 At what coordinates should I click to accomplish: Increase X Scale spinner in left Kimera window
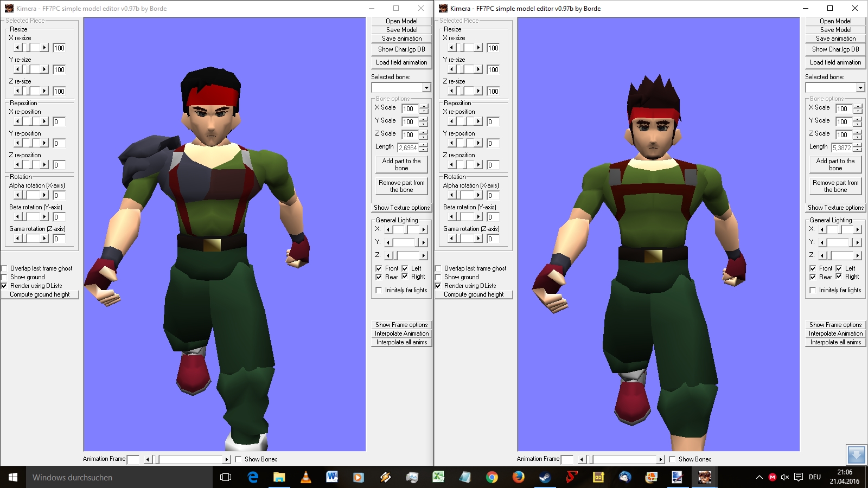(423, 106)
